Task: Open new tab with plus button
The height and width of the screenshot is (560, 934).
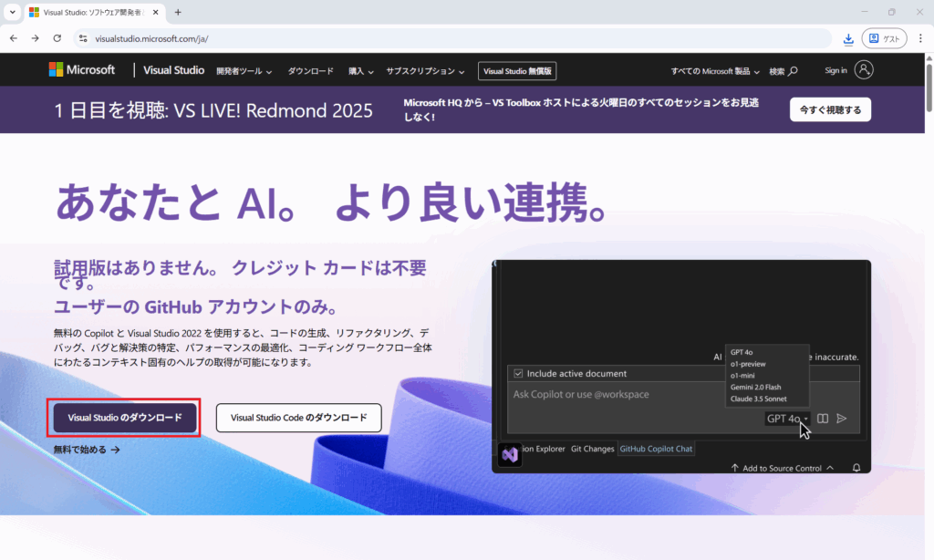Action: click(x=178, y=13)
